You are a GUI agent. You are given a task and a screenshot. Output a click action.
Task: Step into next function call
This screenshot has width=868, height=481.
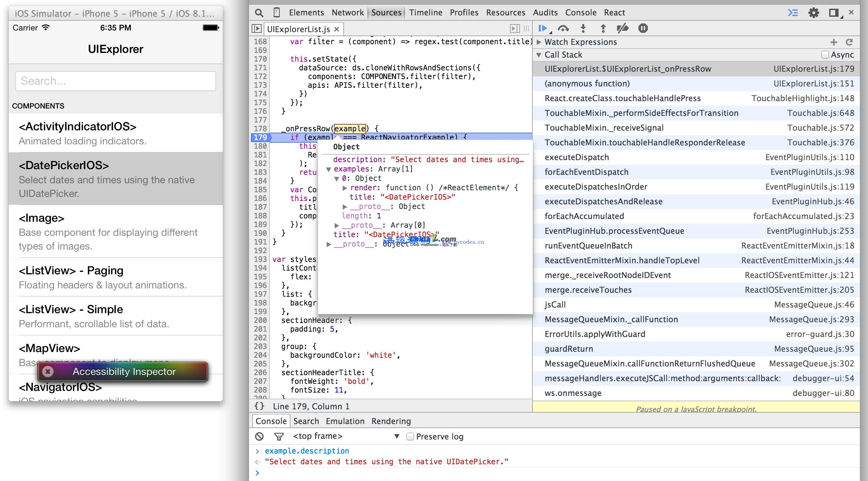coord(583,28)
